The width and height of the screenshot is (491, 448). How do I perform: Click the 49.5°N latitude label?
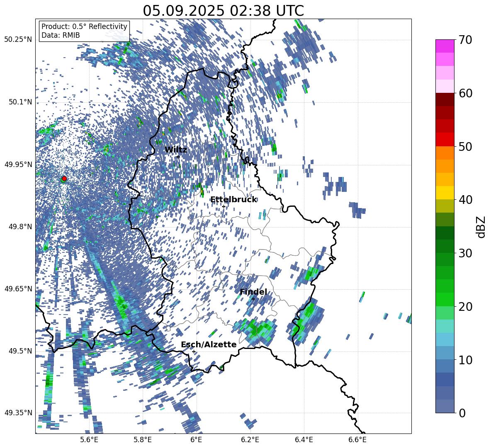pyautogui.click(x=20, y=351)
